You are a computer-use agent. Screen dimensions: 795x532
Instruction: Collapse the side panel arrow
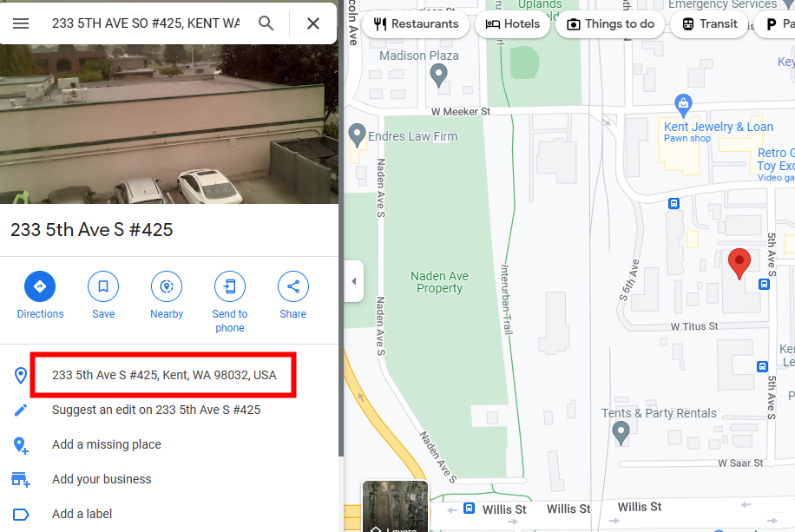click(354, 281)
